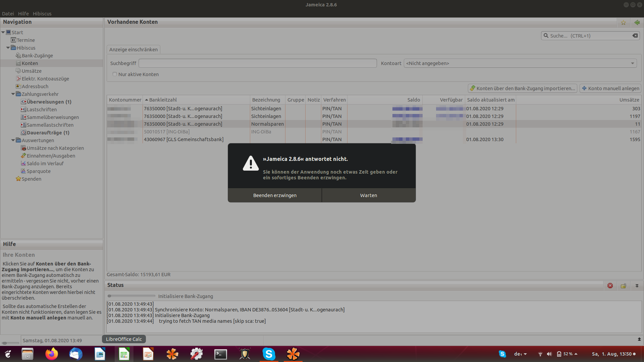The image size is (644, 362).
Task: Click the green back arrow icon
Action: (637, 22)
